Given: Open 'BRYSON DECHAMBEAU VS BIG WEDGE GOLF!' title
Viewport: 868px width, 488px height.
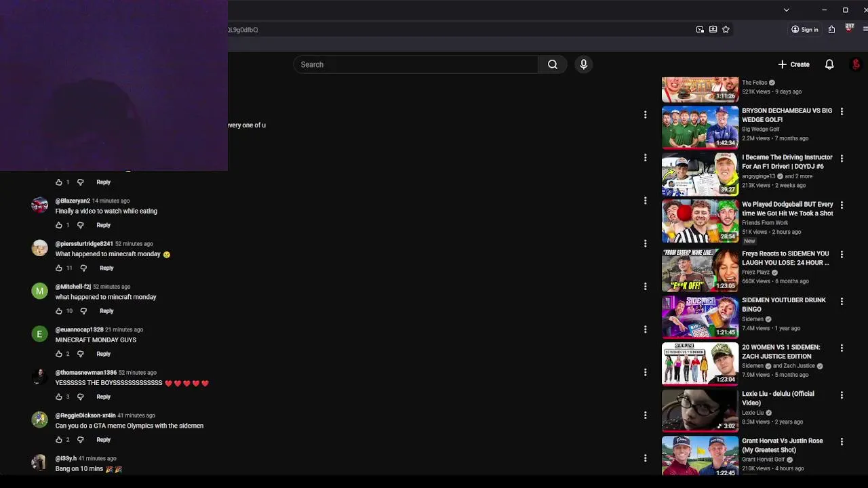Looking at the screenshot, I should coord(787,115).
